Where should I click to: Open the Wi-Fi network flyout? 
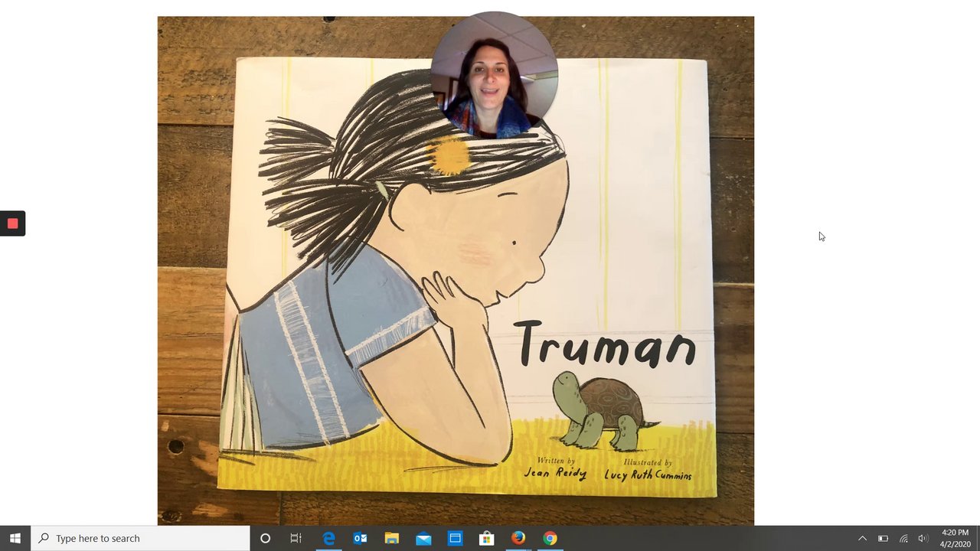point(903,538)
